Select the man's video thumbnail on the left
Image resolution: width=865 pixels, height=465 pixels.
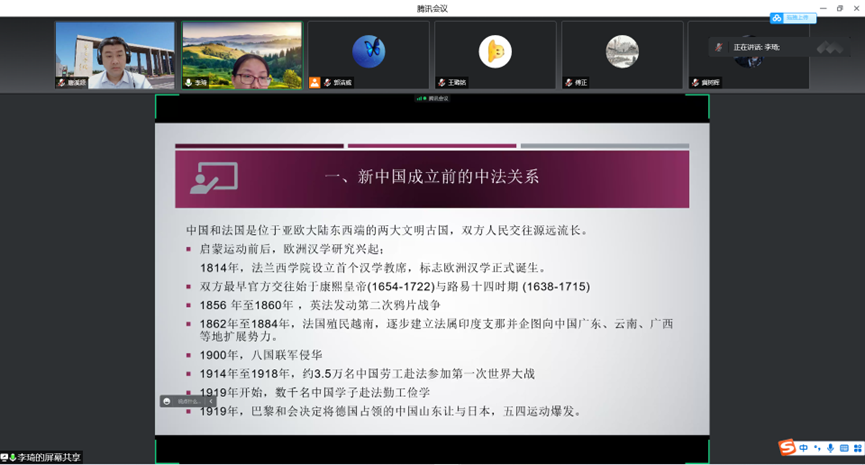point(115,55)
